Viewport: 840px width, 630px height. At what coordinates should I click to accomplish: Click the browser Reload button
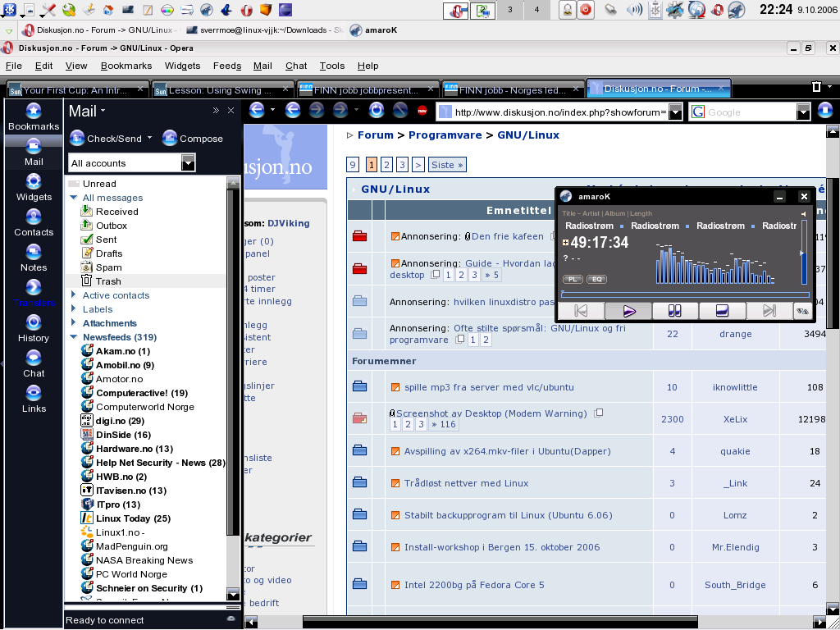(377, 111)
